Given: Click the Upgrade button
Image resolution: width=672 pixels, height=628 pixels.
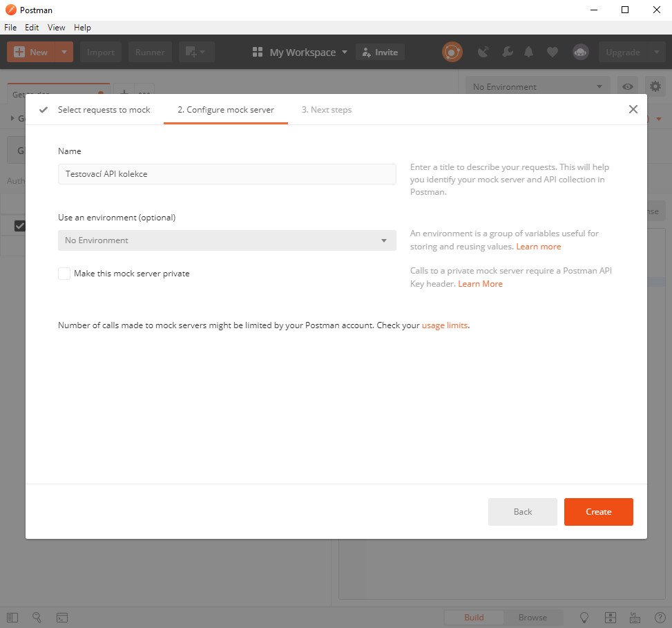Looking at the screenshot, I should click(x=623, y=53).
